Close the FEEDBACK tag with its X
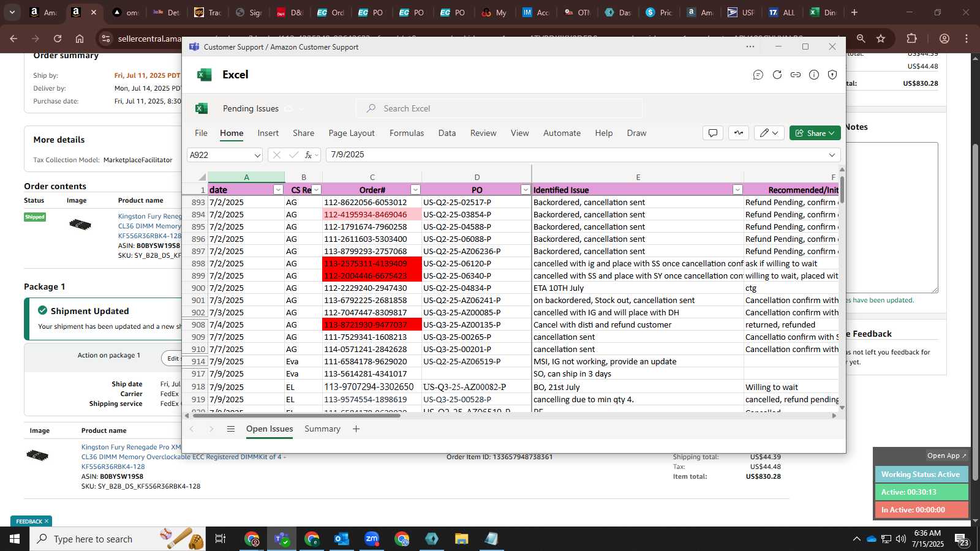The image size is (980, 551). click(47, 521)
